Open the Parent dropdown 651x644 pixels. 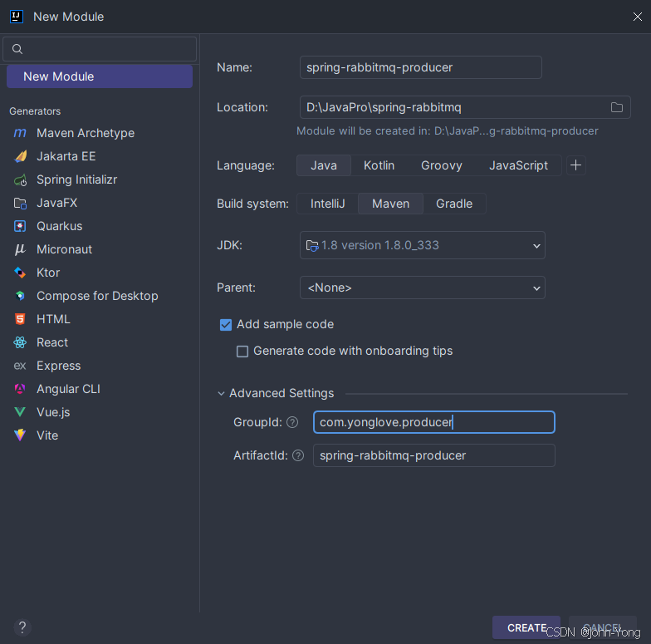pyautogui.click(x=422, y=288)
